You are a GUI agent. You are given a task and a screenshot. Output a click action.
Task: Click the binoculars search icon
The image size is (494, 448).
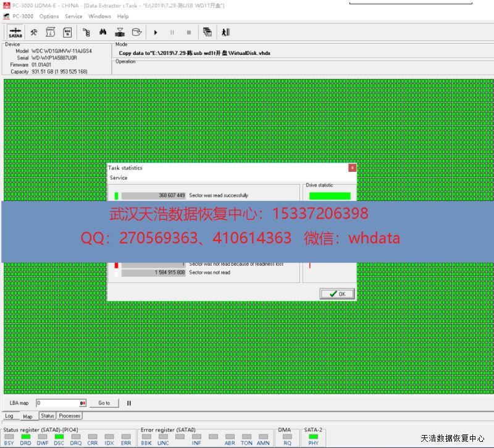(x=103, y=32)
